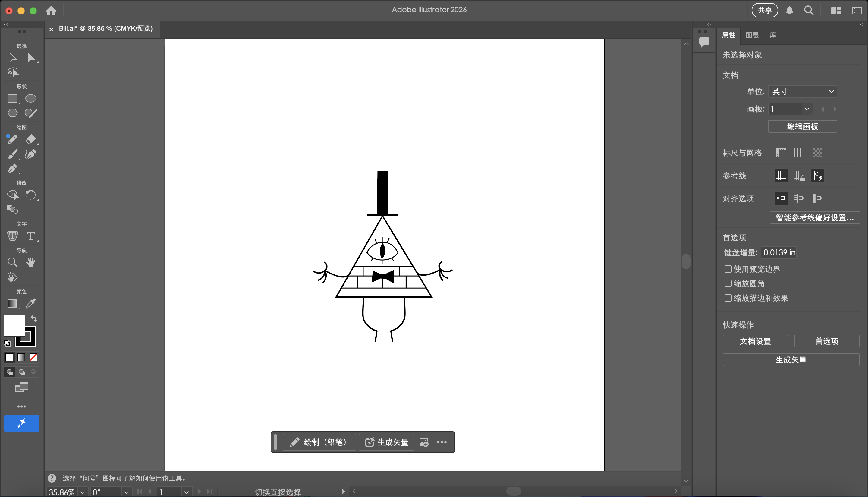Click the 编辑画板 button
This screenshot has width=868, height=497.
(x=802, y=126)
